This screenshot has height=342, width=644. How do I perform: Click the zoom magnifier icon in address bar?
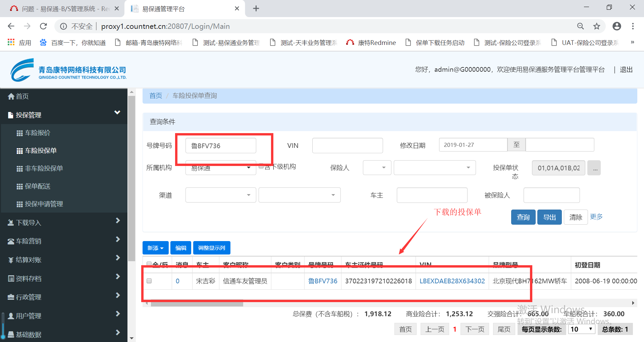point(580,26)
